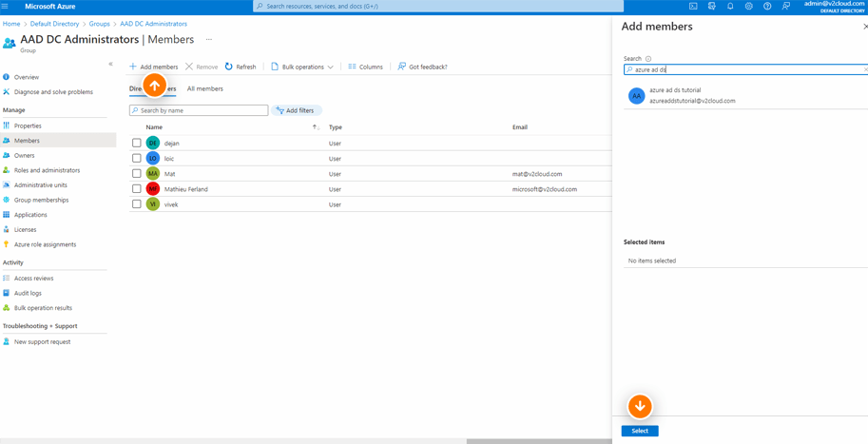Check the box for Mat
The image size is (868, 444).
(137, 174)
